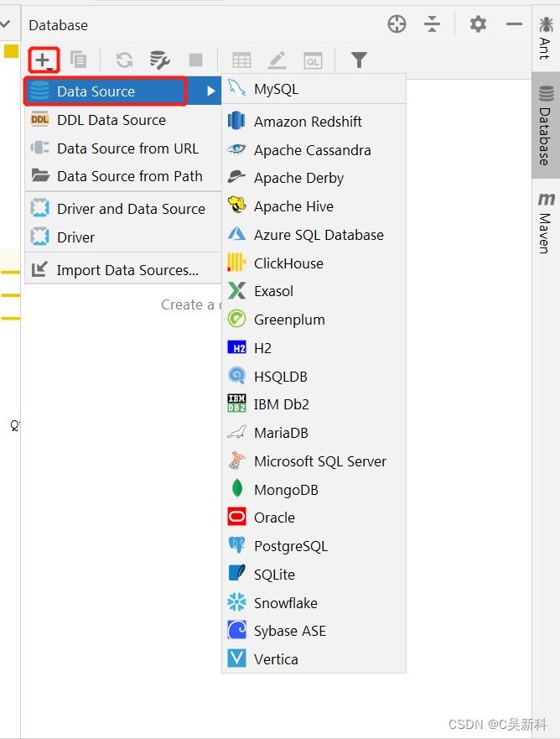Click the table editor grid icon
The width and height of the screenshot is (560, 739).
coord(241,60)
